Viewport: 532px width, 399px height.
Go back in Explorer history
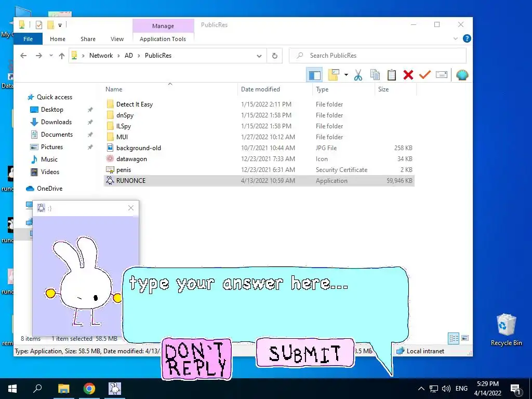pyautogui.click(x=23, y=56)
